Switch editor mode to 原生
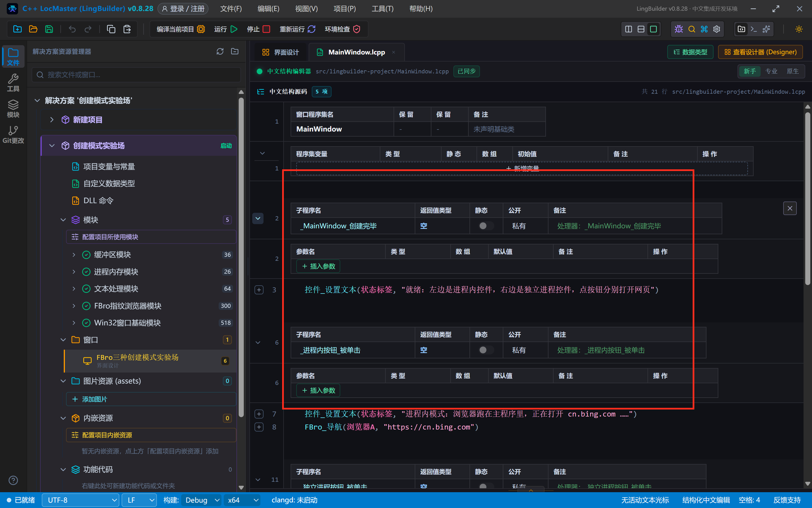 793,71
